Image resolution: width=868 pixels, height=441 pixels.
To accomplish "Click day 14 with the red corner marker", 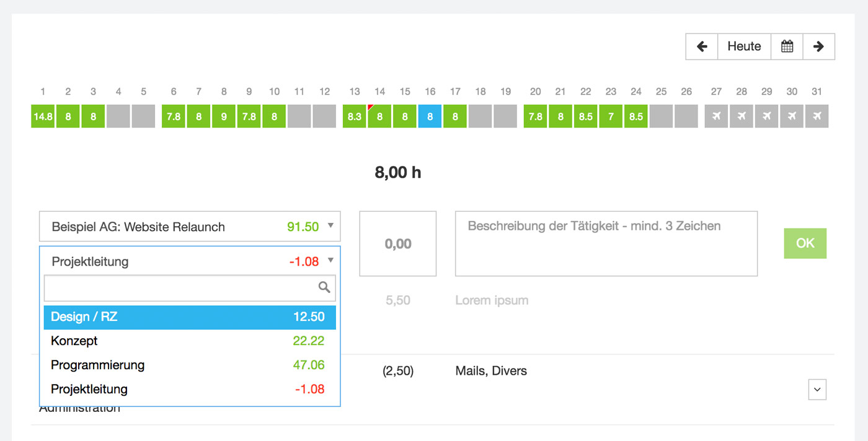I will tap(379, 116).
